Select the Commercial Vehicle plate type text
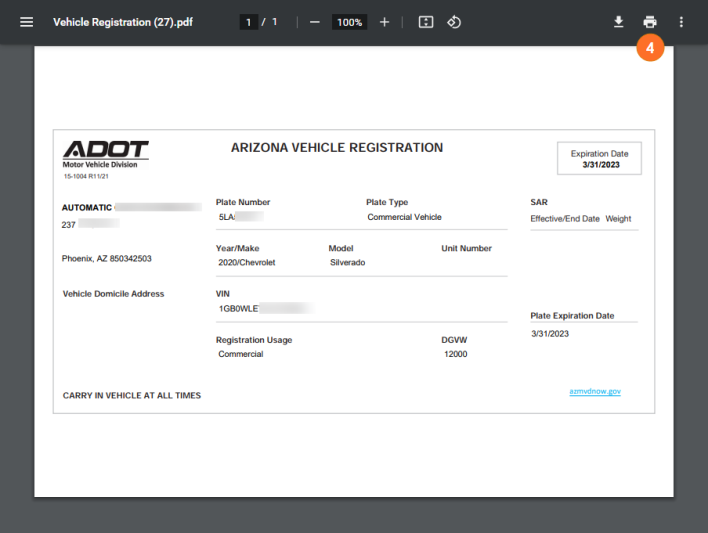This screenshot has width=708, height=533. (404, 217)
